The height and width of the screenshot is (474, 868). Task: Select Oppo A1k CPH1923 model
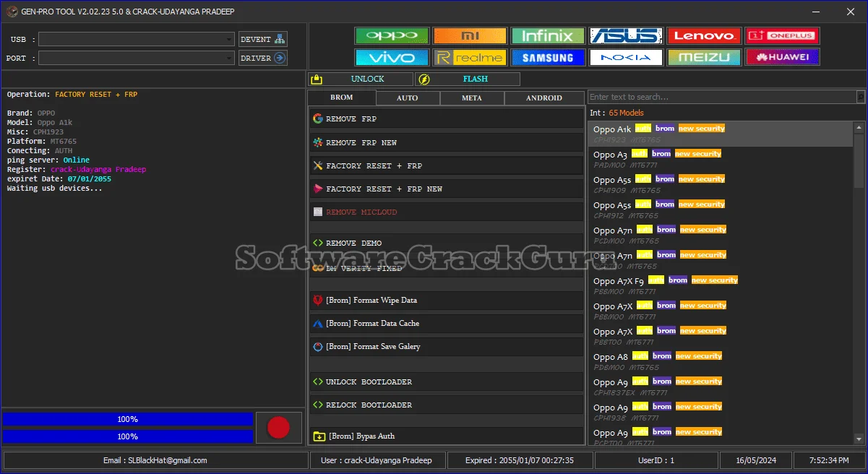[721, 134]
